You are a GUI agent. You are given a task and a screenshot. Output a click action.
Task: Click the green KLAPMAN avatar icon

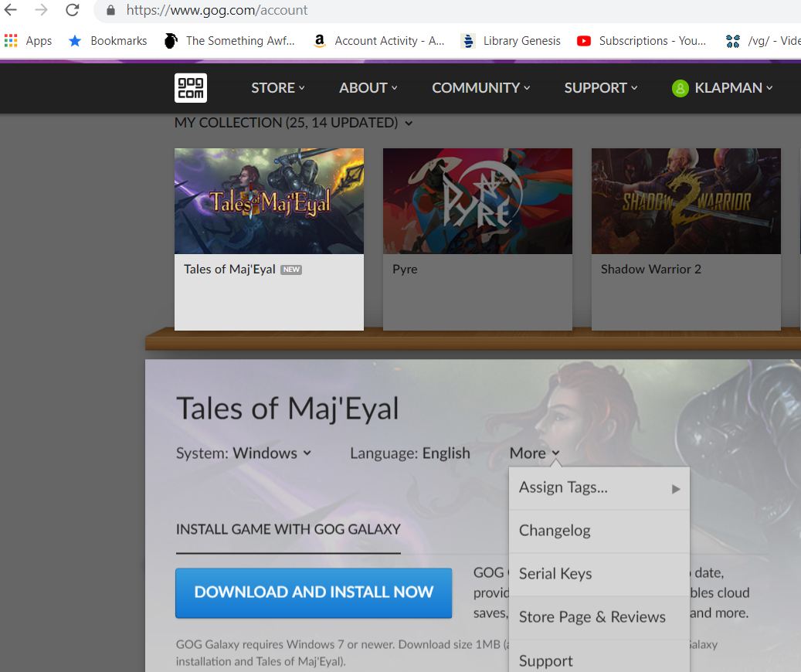click(680, 88)
